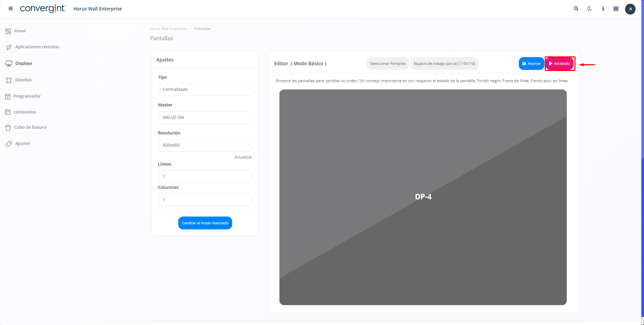644x325 pixels.
Task: Click the Cubo de basura trash icon
Action: click(x=8, y=128)
